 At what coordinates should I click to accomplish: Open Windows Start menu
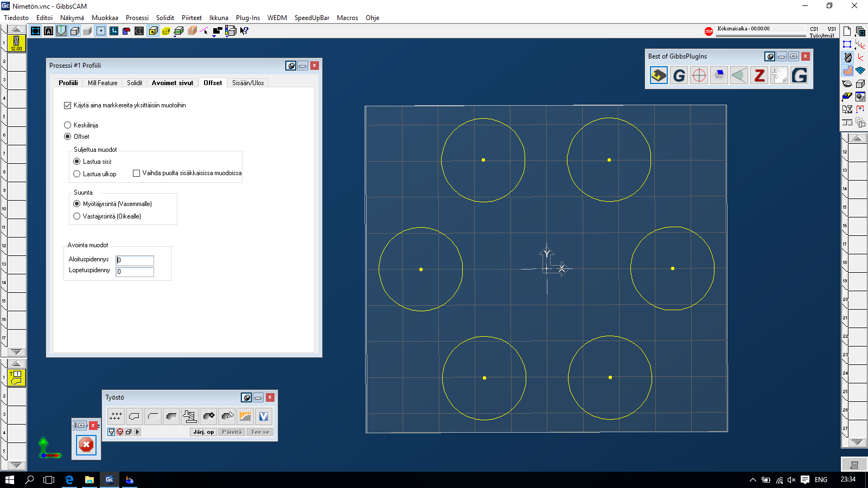click(10, 480)
